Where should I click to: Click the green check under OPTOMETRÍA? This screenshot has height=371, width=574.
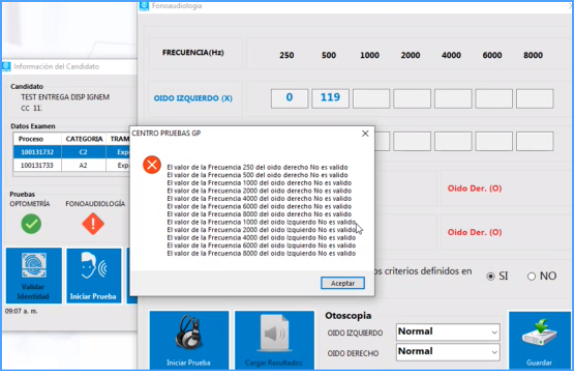click(x=31, y=224)
